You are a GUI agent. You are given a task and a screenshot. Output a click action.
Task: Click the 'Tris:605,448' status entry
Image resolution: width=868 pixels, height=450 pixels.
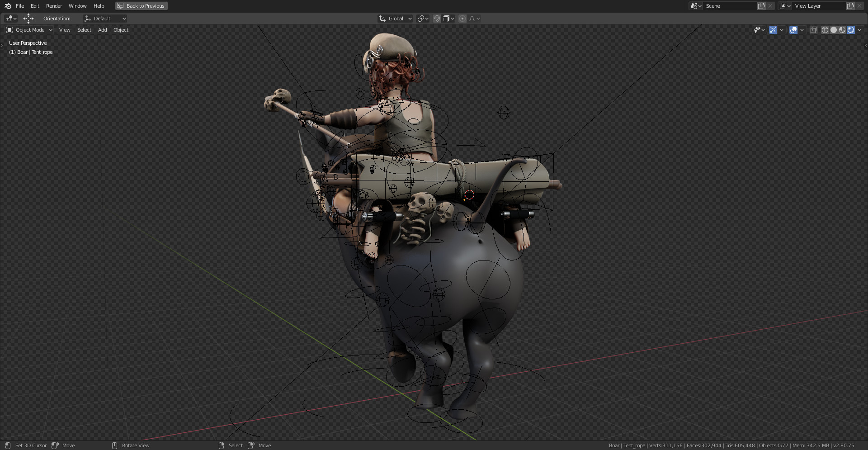point(740,445)
